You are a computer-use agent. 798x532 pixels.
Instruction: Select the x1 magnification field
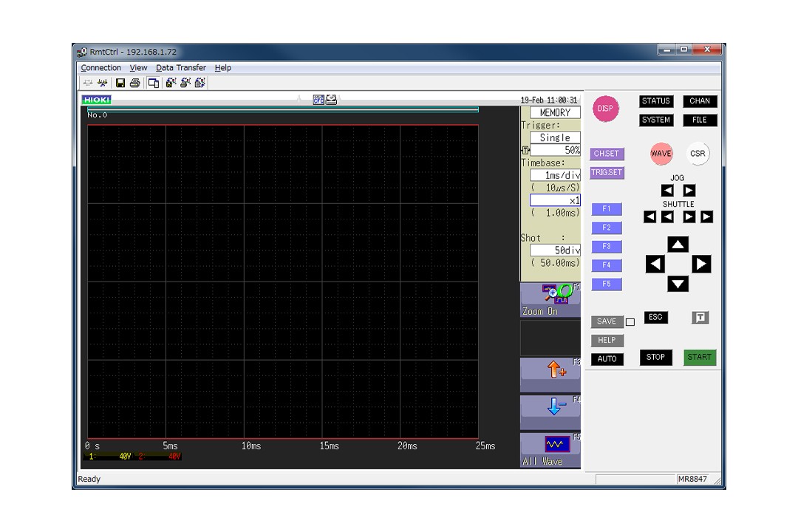click(555, 200)
